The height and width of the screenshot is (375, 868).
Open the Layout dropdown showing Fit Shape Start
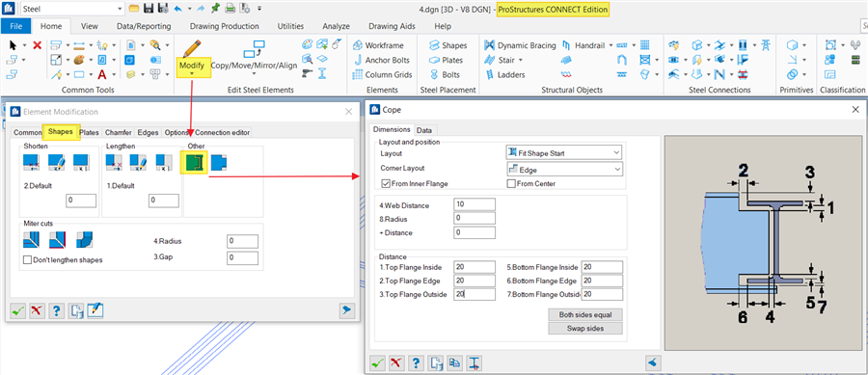point(564,152)
